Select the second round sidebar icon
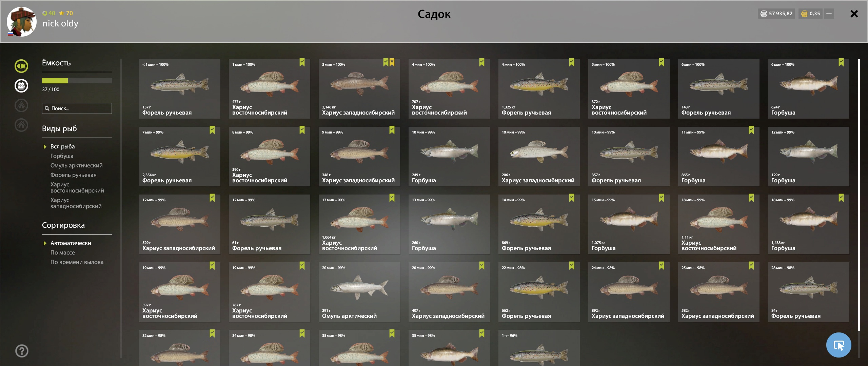 click(x=21, y=86)
